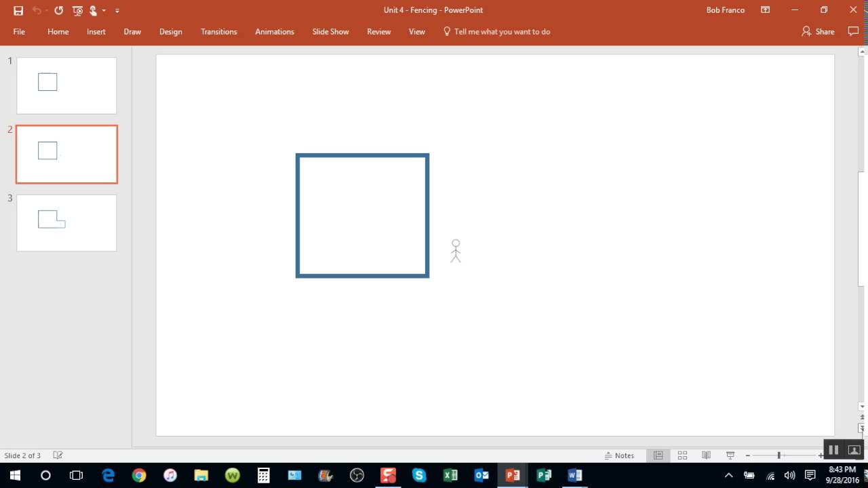
Task: Switch to Slide Sorter view
Action: (x=682, y=455)
